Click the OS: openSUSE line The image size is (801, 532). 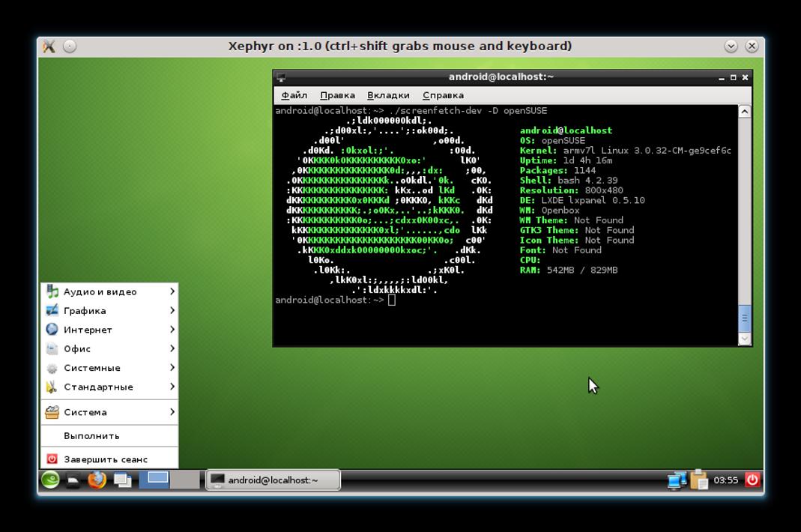(552, 141)
